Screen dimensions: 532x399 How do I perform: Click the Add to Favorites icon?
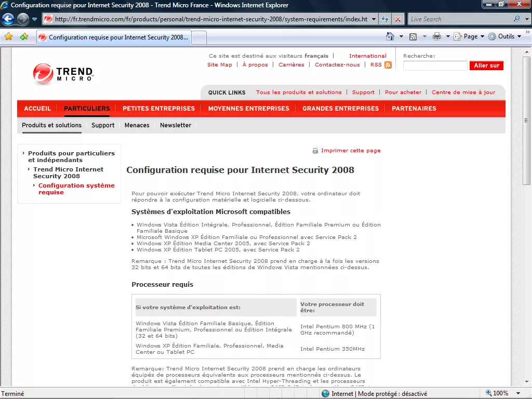click(24, 37)
